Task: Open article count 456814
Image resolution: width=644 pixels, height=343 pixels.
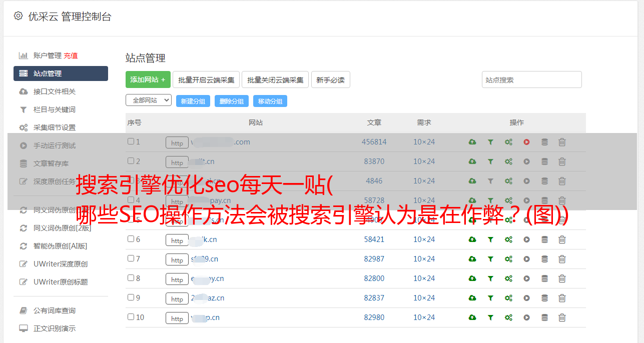Action: [x=374, y=142]
